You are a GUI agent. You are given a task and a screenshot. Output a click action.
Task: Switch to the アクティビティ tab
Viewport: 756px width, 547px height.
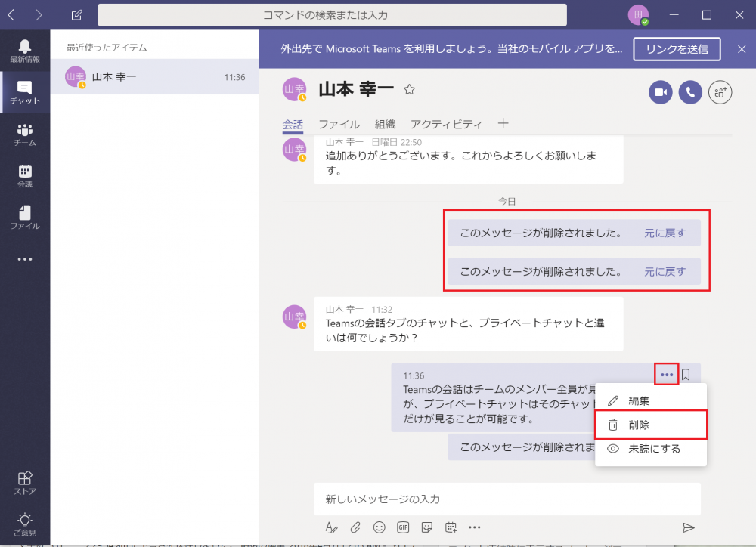[446, 125]
